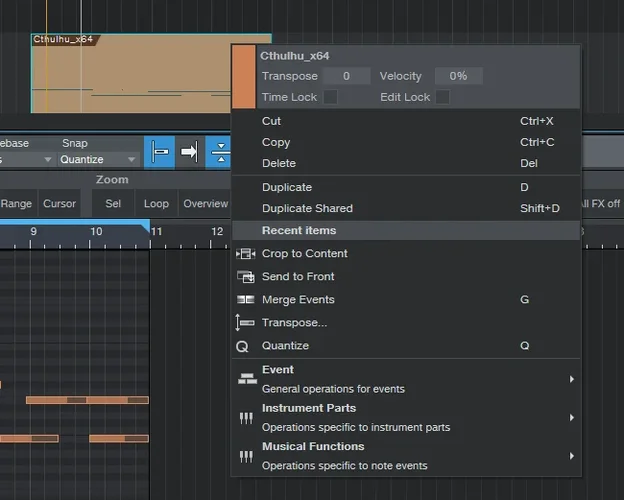Click the Merge Events icon
Image resolution: width=624 pixels, height=500 pixels.
pyautogui.click(x=245, y=300)
